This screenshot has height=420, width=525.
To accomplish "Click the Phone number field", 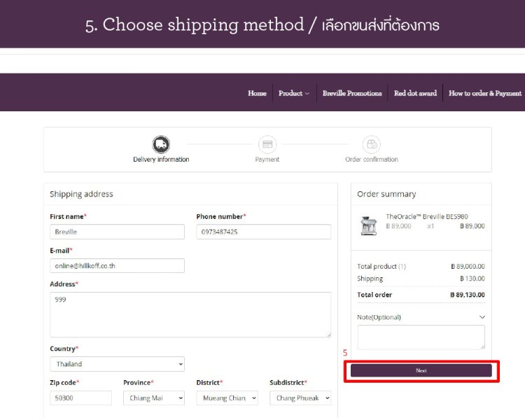I will 263,232.
